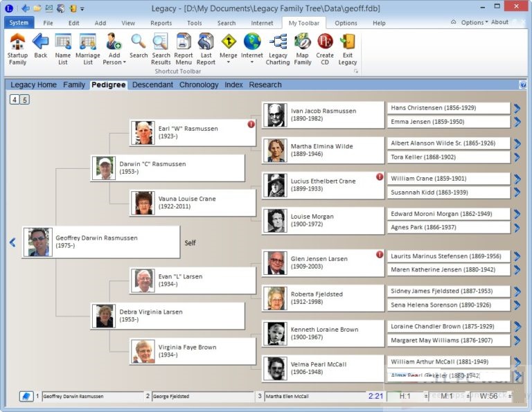Click the open folder icon in the title bar
The image size is (532, 412).
point(37,8)
